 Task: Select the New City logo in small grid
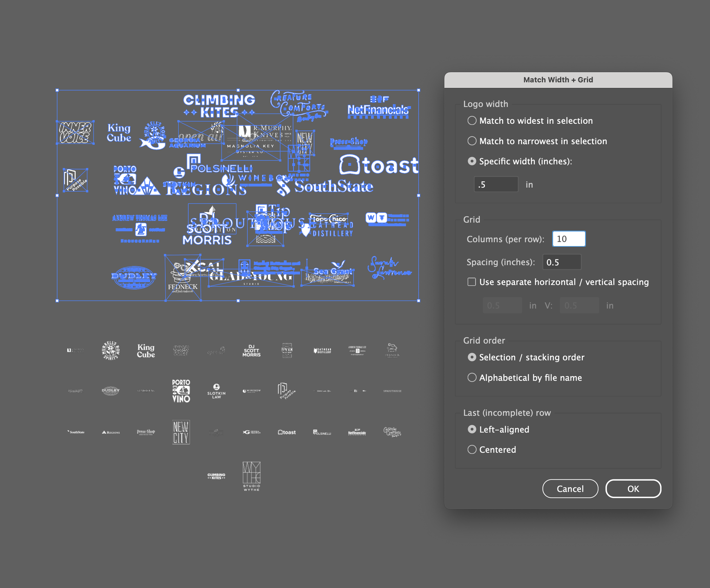[x=181, y=432]
